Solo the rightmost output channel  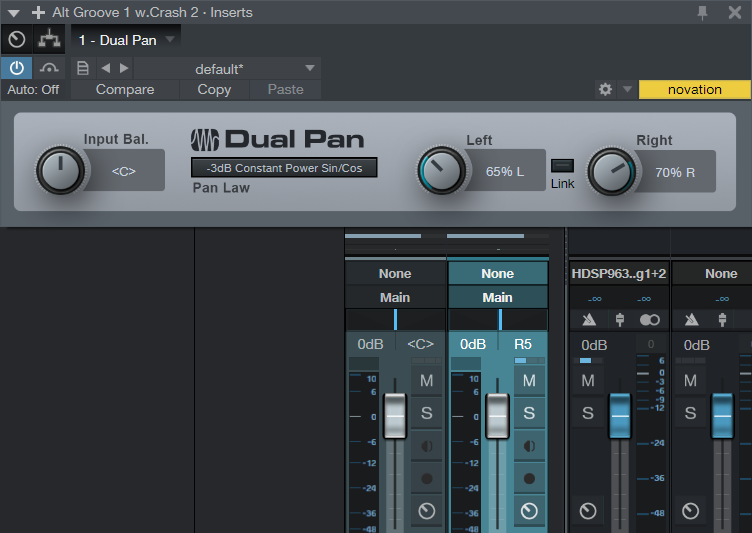point(690,413)
